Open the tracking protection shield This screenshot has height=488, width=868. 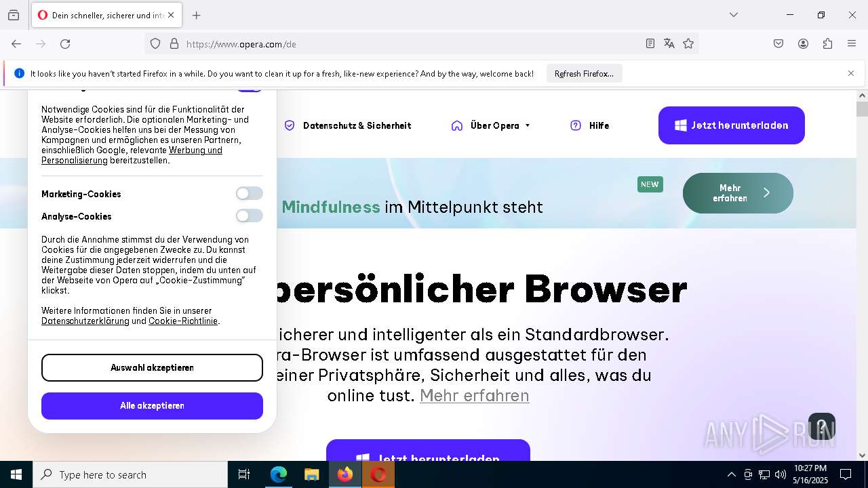tap(155, 43)
